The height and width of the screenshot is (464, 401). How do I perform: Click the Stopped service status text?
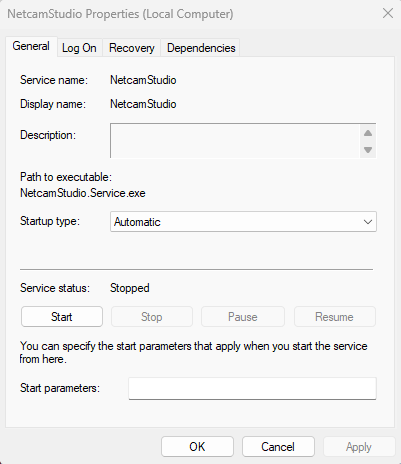tap(130, 288)
